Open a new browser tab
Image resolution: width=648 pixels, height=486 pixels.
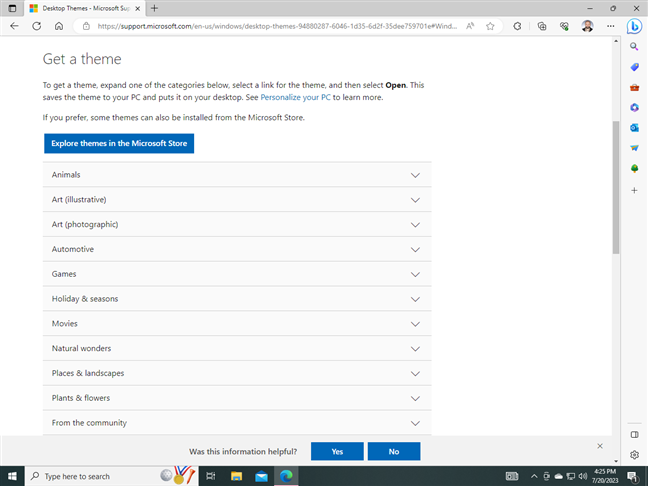154,8
